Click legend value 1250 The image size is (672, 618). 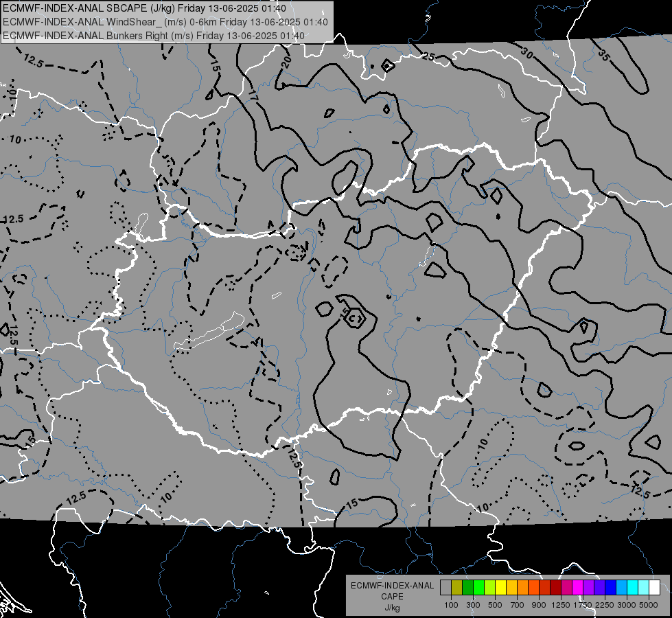(561, 605)
